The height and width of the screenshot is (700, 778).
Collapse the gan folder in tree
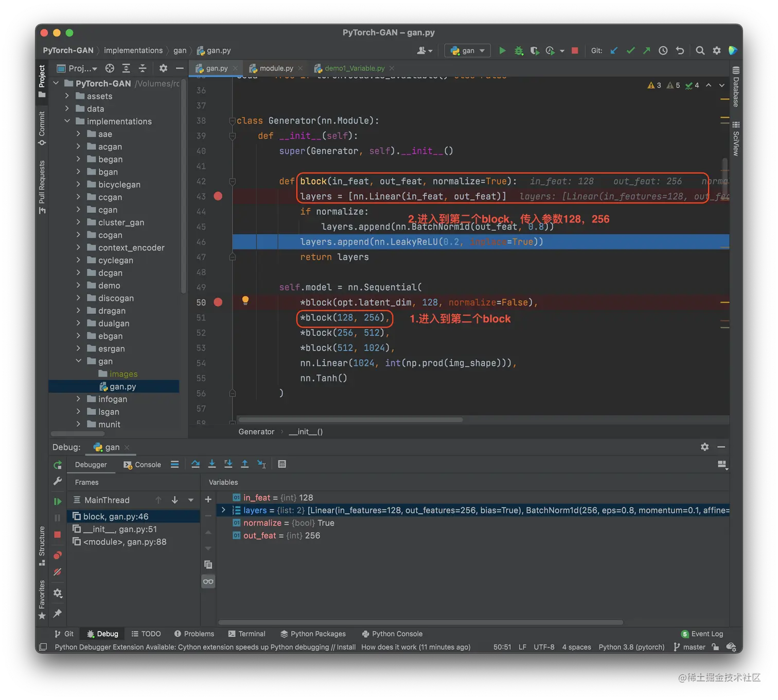tap(78, 361)
